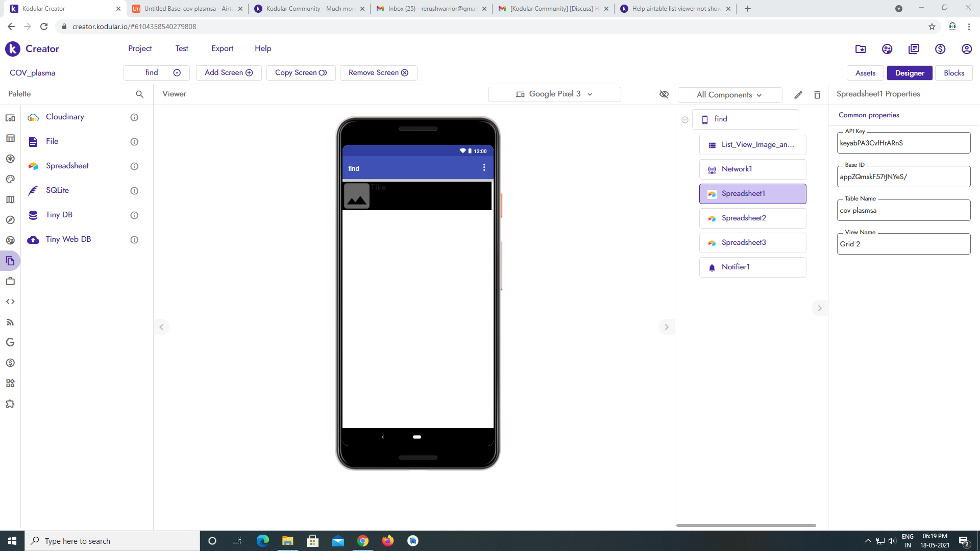Open the Palette search icon
This screenshot has width=980, height=551.
(x=139, y=94)
